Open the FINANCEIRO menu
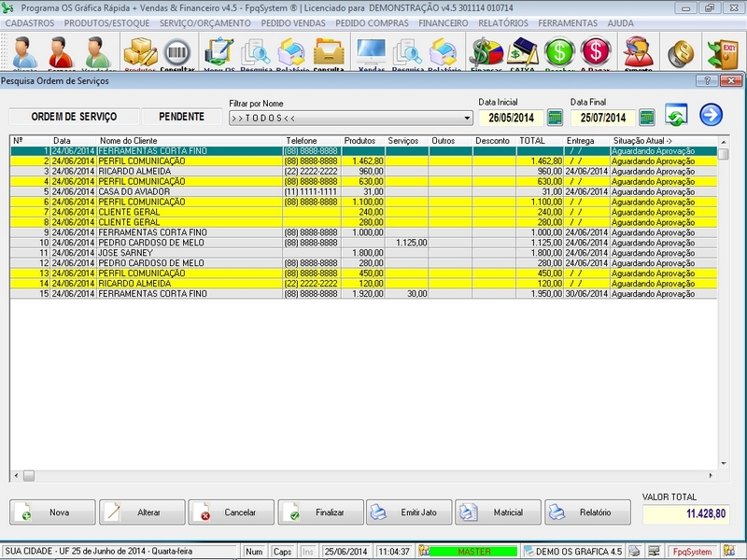Screen dimensions: 747x560 (x=444, y=22)
